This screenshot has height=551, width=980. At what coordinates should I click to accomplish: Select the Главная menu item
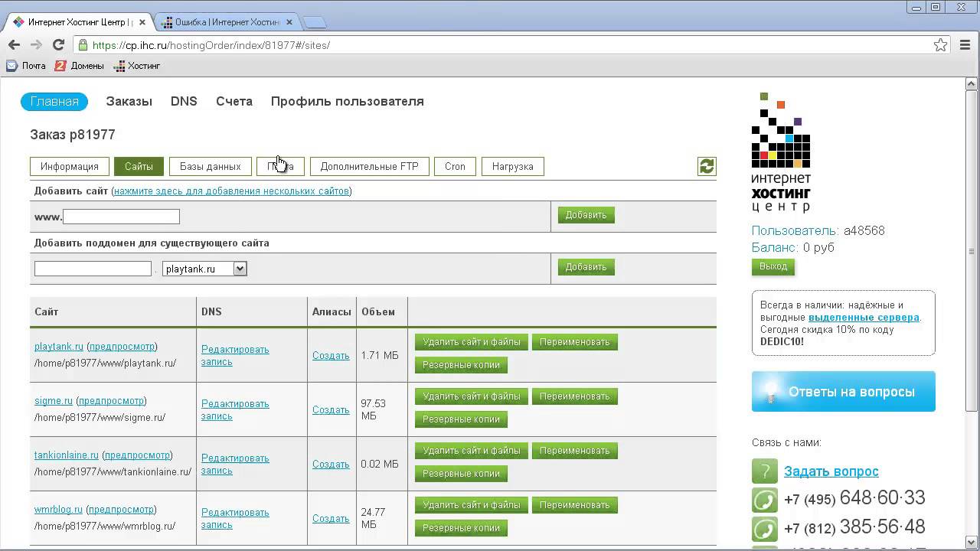[x=54, y=102]
